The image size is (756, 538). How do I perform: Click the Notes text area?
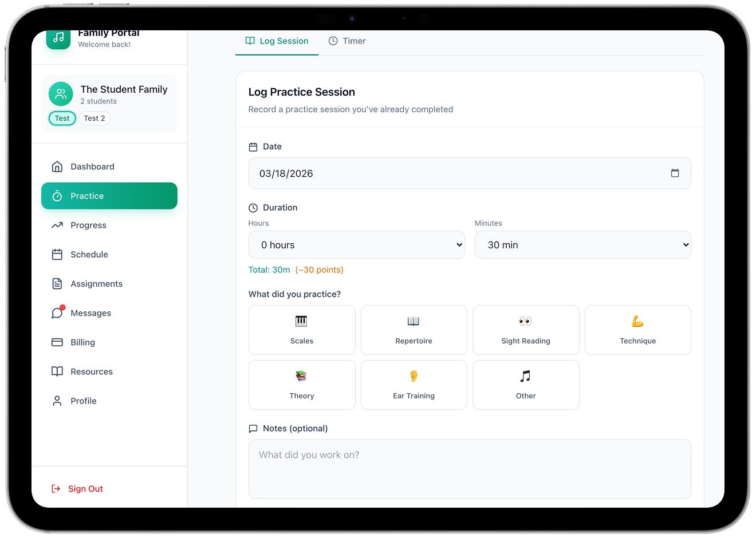tap(470, 469)
